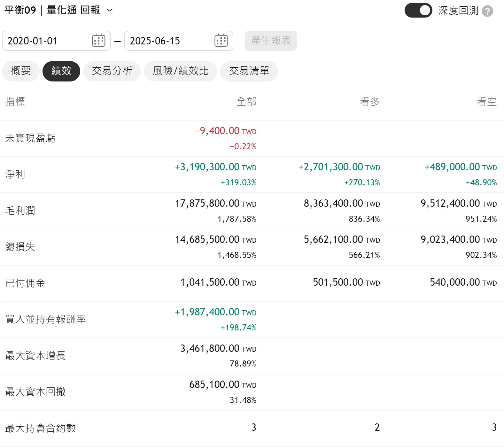Click the 566.21% long loss percentage
The image size is (504, 448).
(x=364, y=255)
